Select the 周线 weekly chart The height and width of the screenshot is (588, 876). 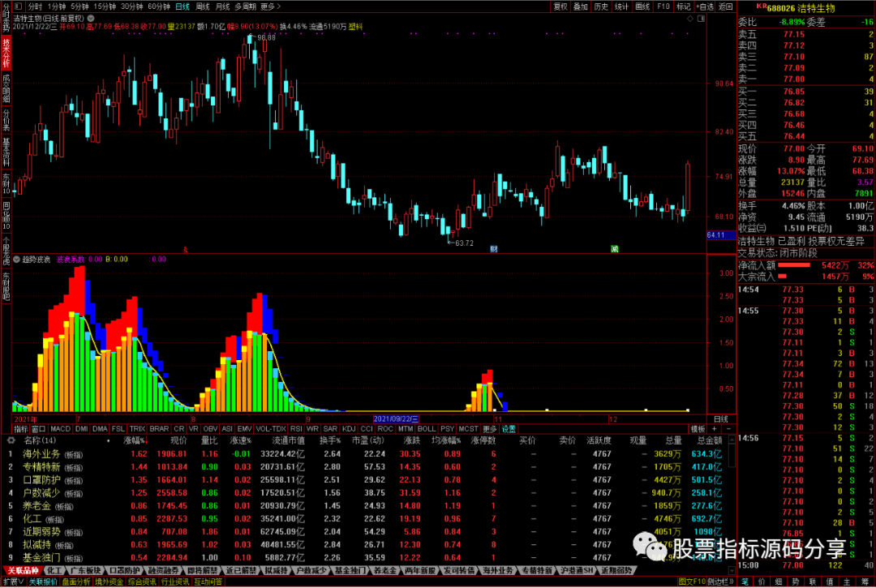tap(203, 6)
